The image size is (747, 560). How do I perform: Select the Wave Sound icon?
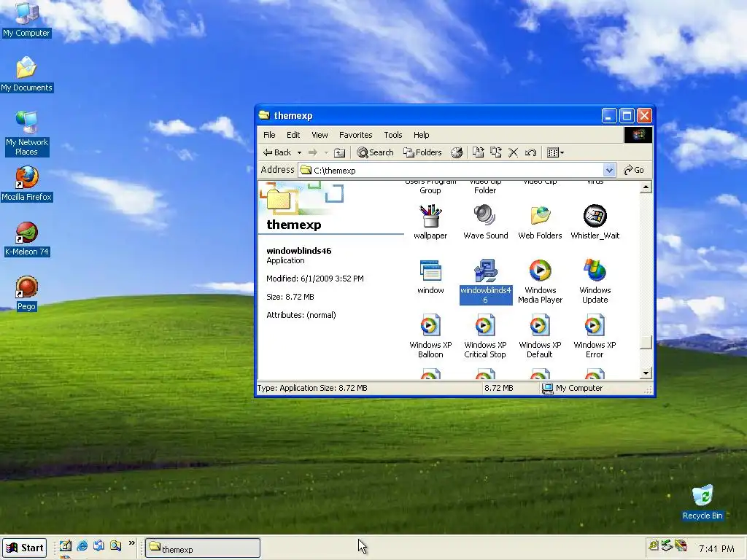pos(485,222)
